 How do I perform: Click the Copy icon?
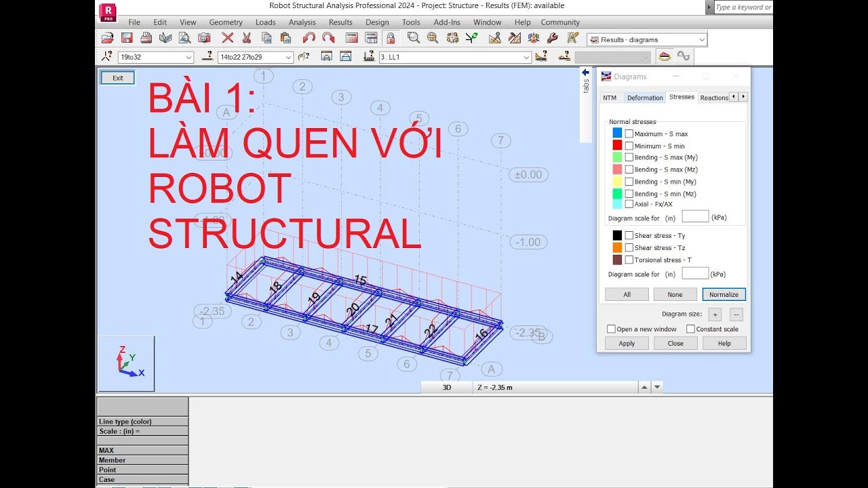click(x=266, y=39)
